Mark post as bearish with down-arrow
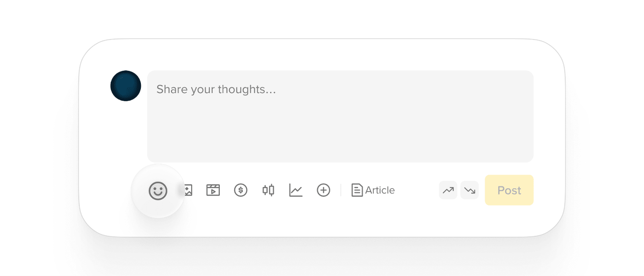Viewport: 644px width, 276px height. click(469, 190)
